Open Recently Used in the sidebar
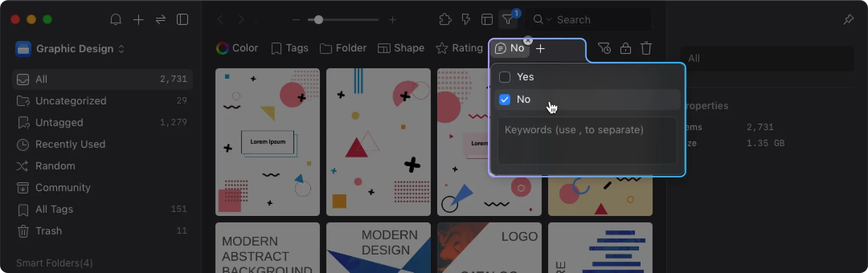This screenshot has width=868, height=273. pos(103,144)
